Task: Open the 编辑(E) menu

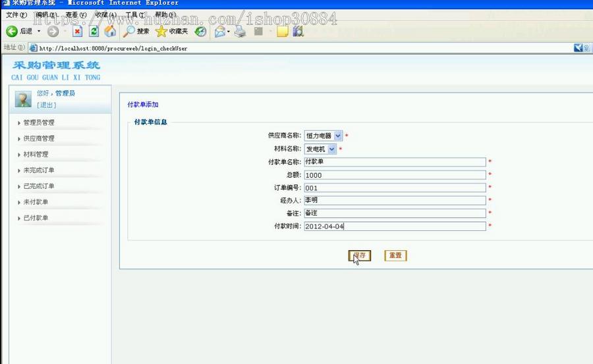Action: tap(45, 14)
